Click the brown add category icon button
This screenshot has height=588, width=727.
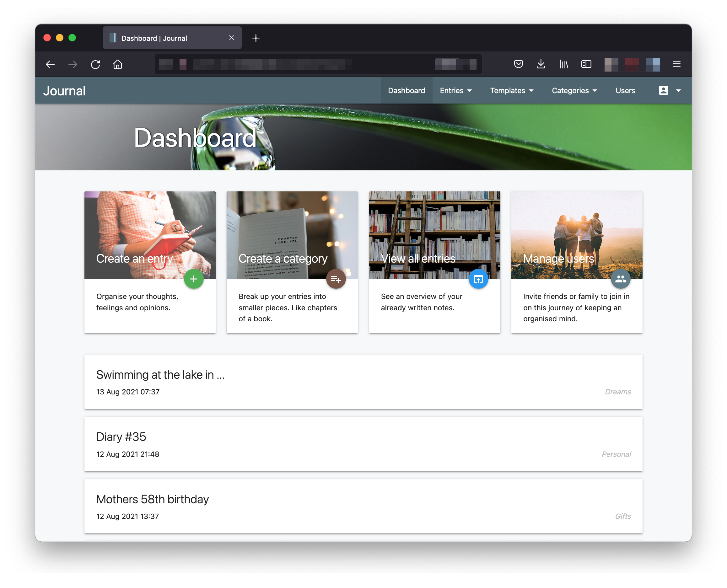pyautogui.click(x=336, y=279)
